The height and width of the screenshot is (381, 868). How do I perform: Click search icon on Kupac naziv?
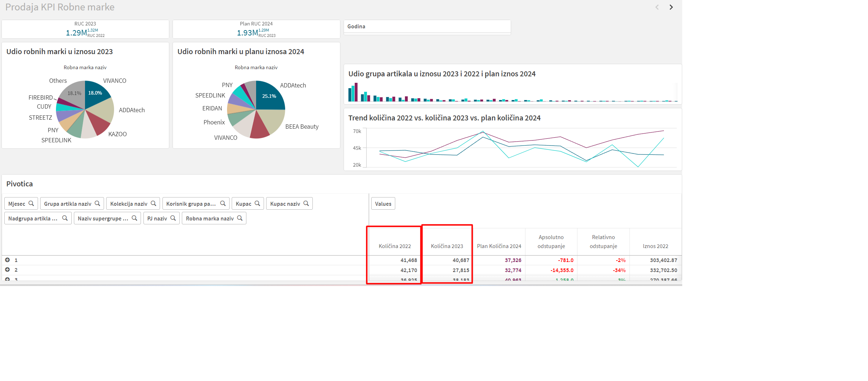pyautogui.click(x=306, y=204)
